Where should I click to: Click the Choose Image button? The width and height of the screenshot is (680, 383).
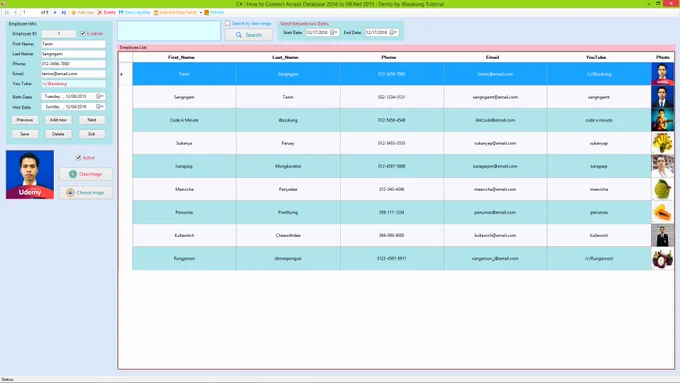(x=86, y=193)
